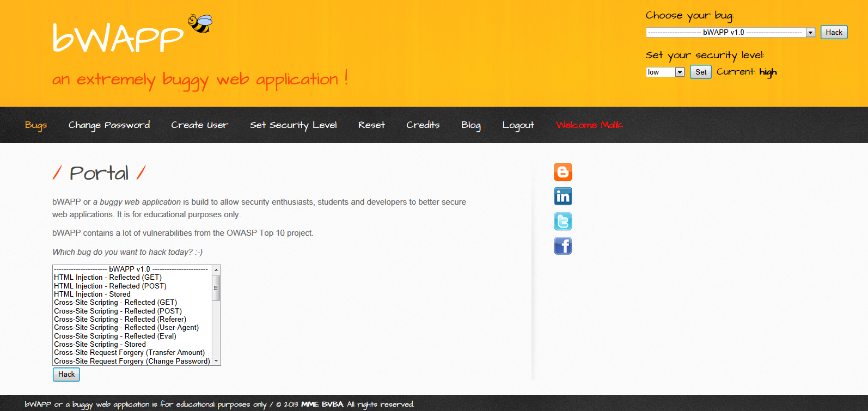The height and width of the screenshot is (411, 868).
Task: Open the Blogger icon link
Action: click(563, 172)
